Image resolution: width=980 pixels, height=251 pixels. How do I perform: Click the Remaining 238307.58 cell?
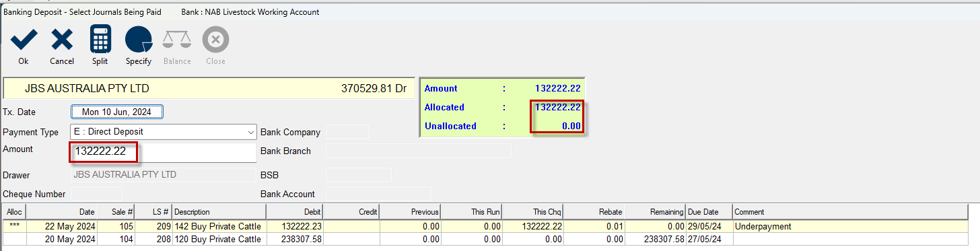pos(656,239)
